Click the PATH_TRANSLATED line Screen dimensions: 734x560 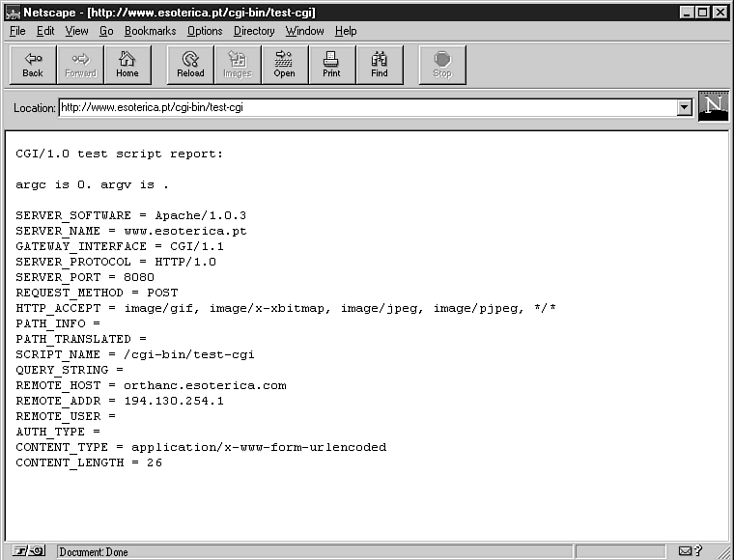[81, 339]
